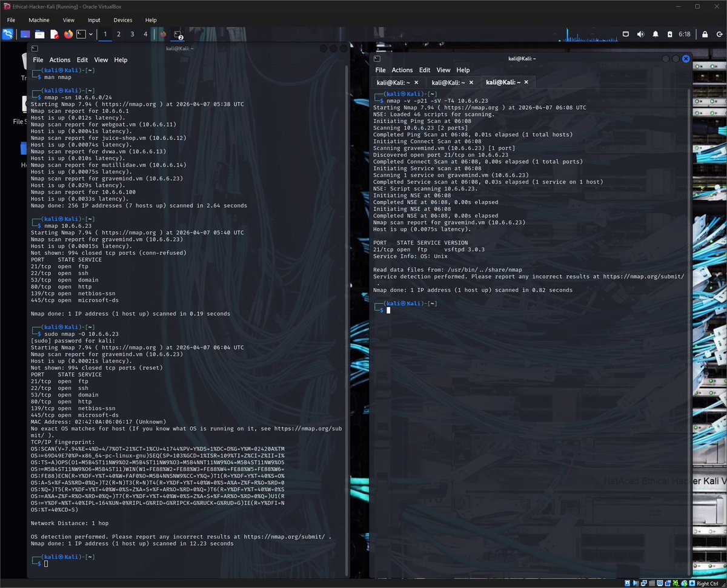
Task: Select first kali@Kali tab in right terminal
Action: [399, 82]
